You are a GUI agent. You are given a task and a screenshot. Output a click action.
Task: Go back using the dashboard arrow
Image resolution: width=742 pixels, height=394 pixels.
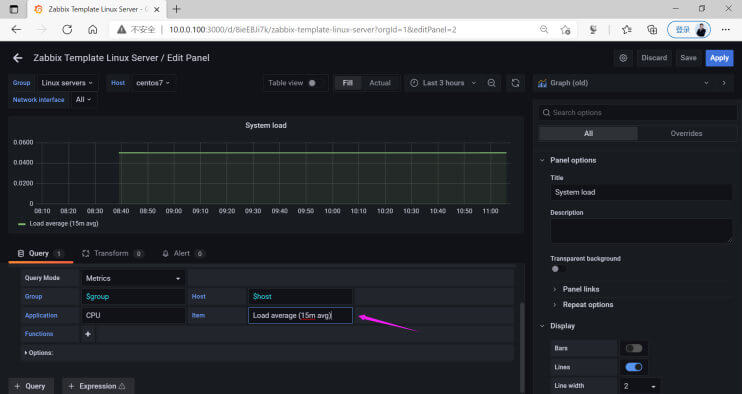tap(18, 58)
